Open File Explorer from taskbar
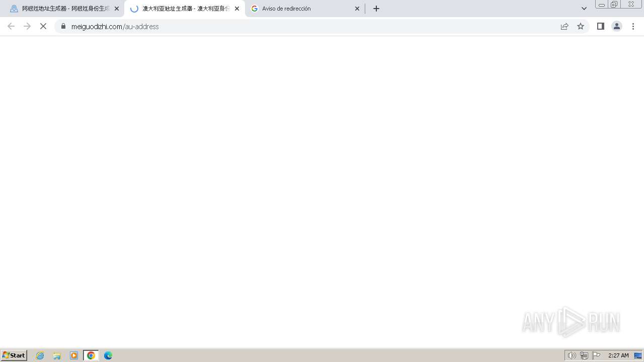 point(57,355)
